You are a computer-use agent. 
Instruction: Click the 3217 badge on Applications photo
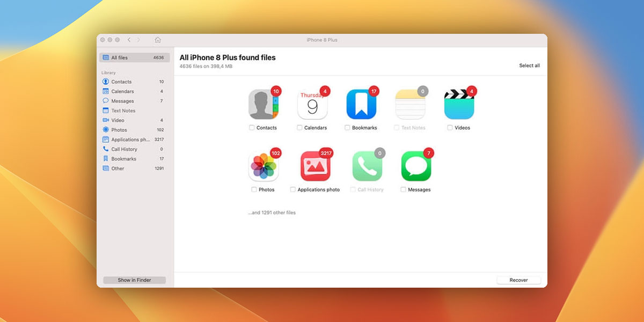point(326,153)
